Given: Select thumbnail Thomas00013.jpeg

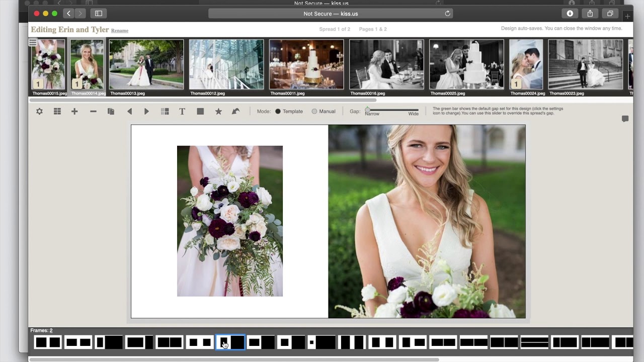Looking at the screenshot, I should tap(146, 64).
